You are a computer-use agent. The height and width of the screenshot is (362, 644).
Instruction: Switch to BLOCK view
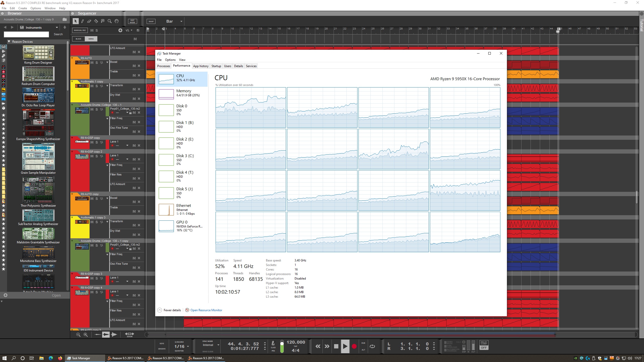click(x=78, y=39)
